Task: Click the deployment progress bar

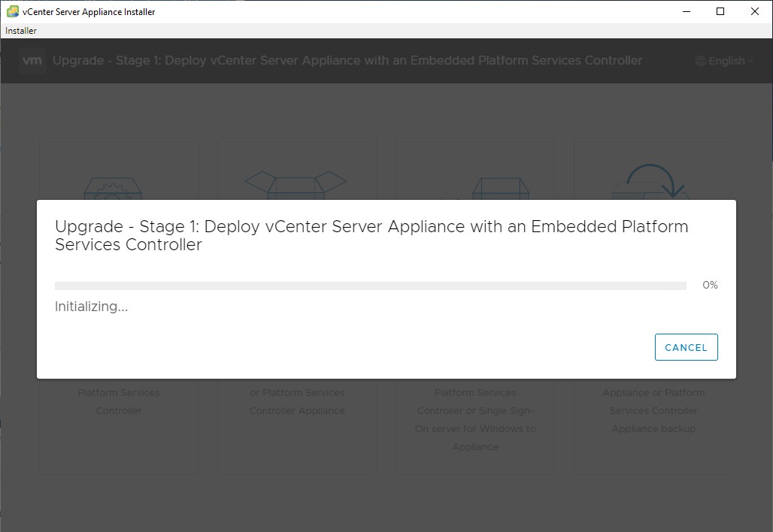Action: [x=370, y=286]
